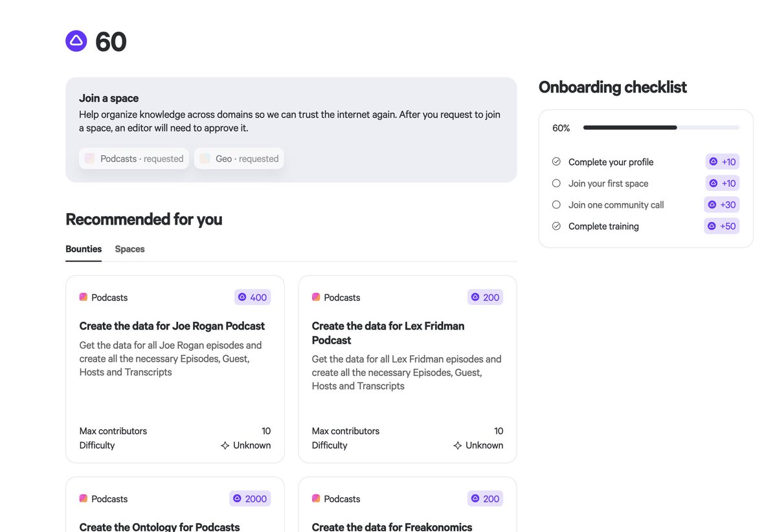
Task: Click the Podcasts requested space chip
Action: (134, 159)
